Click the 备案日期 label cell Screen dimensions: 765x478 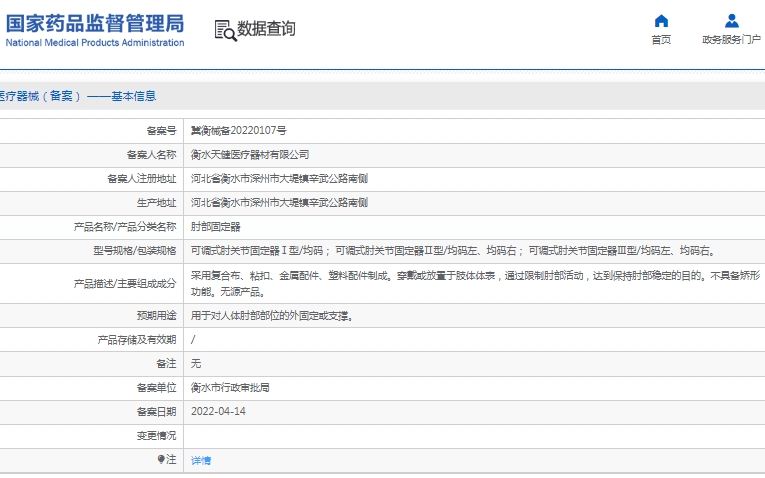coord(92,412)
